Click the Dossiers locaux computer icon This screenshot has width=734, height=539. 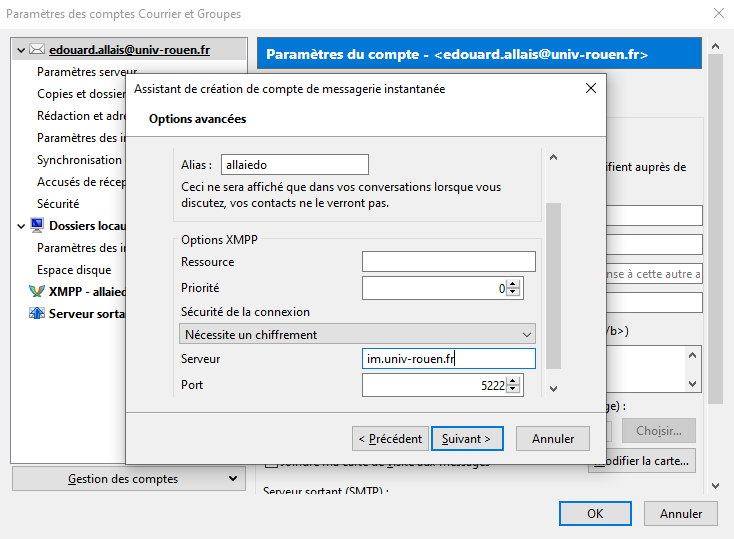point(38,226)
